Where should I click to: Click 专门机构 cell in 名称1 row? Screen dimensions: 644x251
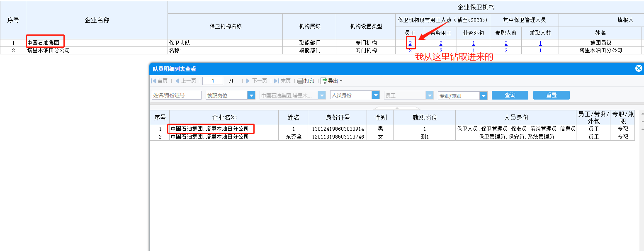[366, 51]
